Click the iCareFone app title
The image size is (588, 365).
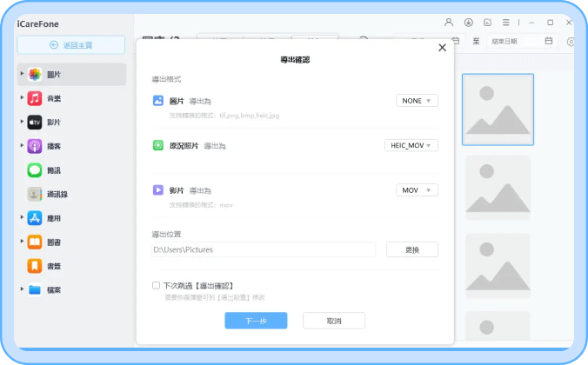pyautogui.click(x=38, y=24)
